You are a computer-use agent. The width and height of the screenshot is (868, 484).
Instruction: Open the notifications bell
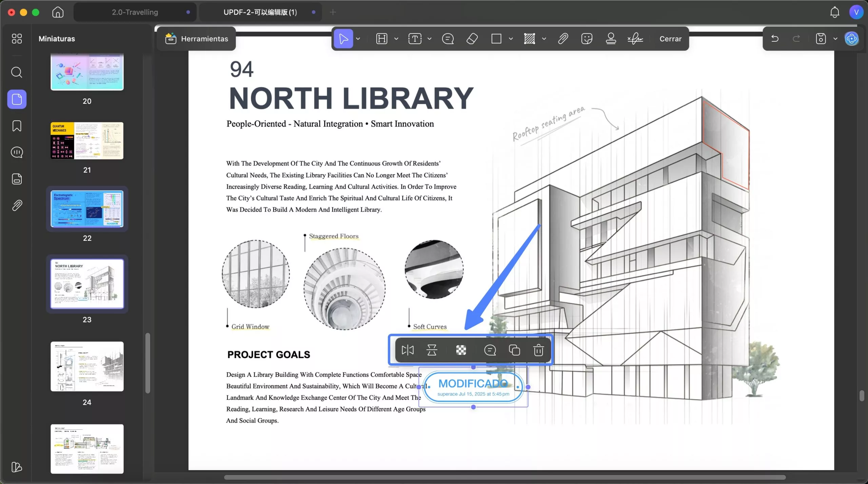coord(835,12)
